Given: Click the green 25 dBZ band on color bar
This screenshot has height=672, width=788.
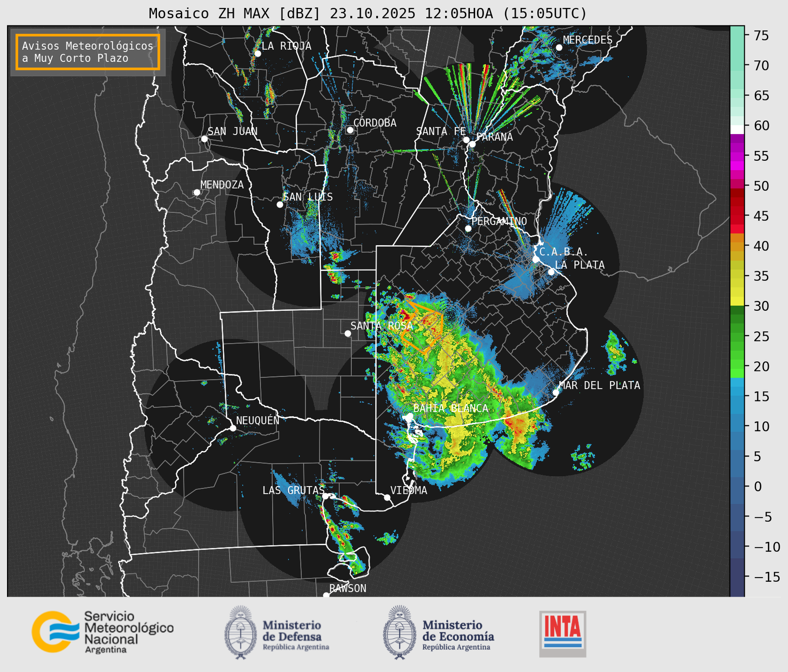Looking at the screenshot, I should point(737,336).
